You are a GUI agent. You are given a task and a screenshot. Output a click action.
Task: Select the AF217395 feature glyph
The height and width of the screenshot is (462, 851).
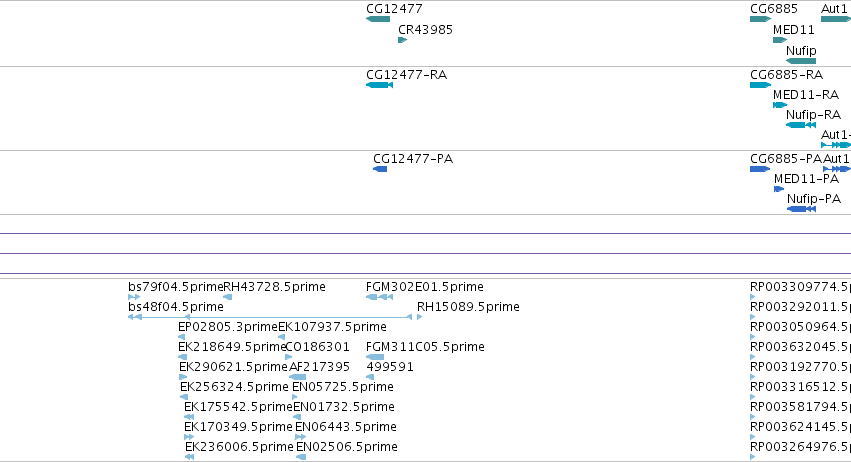[x=297, y=377]
